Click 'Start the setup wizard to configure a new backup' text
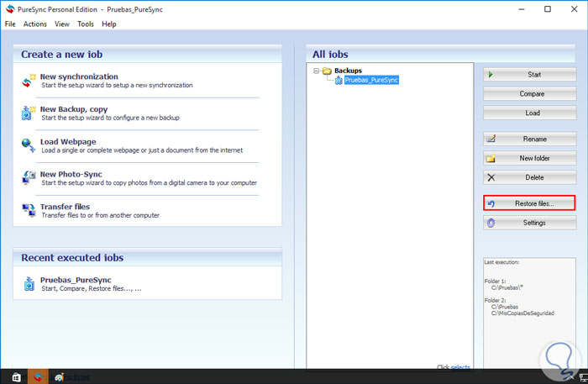The image size is (588, 384). point(110,118)
